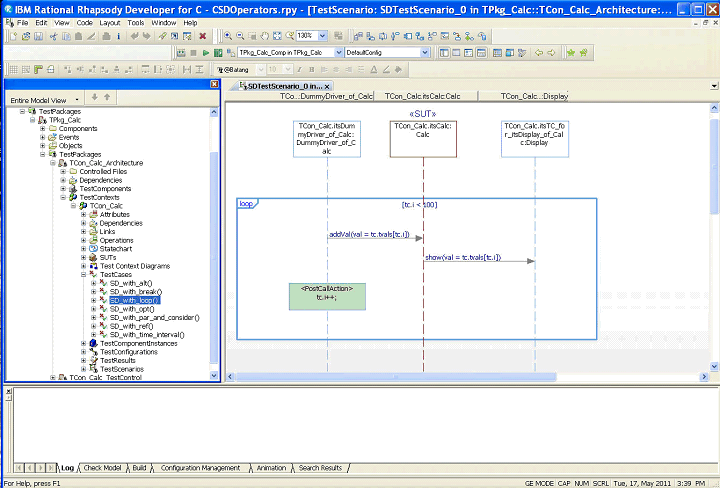Click the Zoom In magnifier icon
The image size is (720, 488).
(x=228, y=36)
